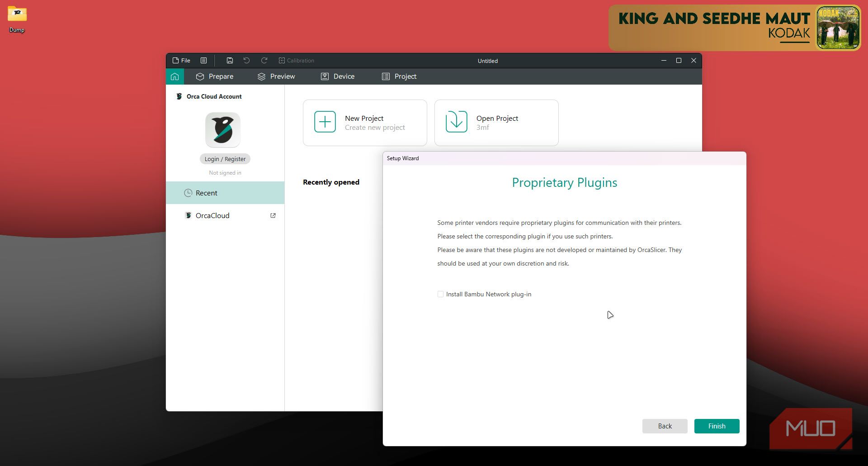Switch to the Preview tab
The image size is (868, 466).
coord(276,76)
